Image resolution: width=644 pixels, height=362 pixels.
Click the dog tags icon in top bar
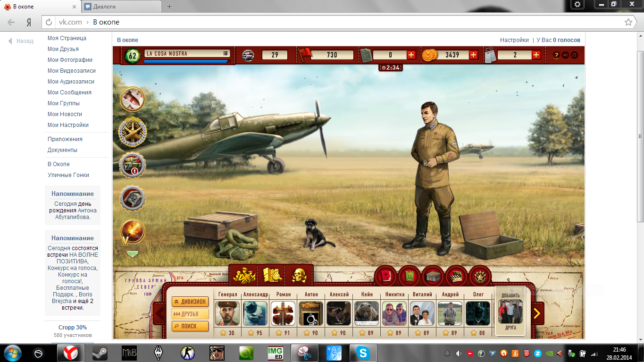click(491, 55)
